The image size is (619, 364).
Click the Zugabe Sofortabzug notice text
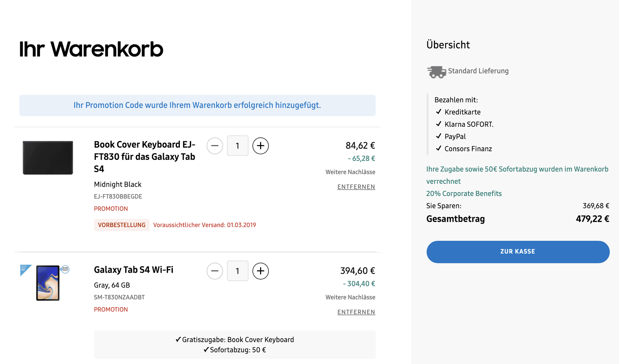tap(517, 175)
